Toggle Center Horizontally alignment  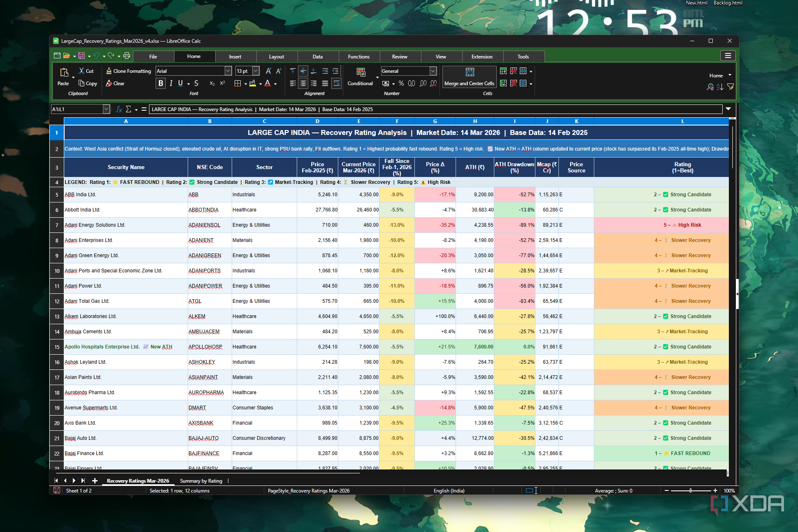click(303, 84)
